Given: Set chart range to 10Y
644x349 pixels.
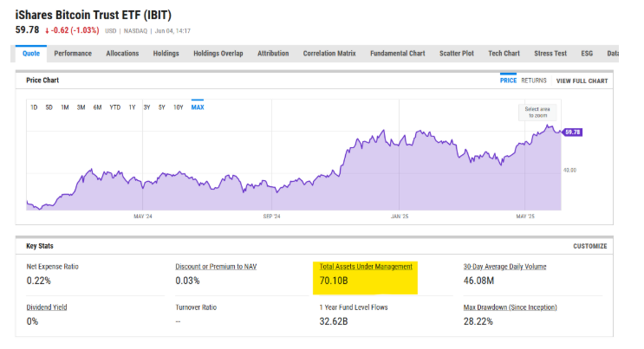Looking at the screenshot, I should click(179, 107).
